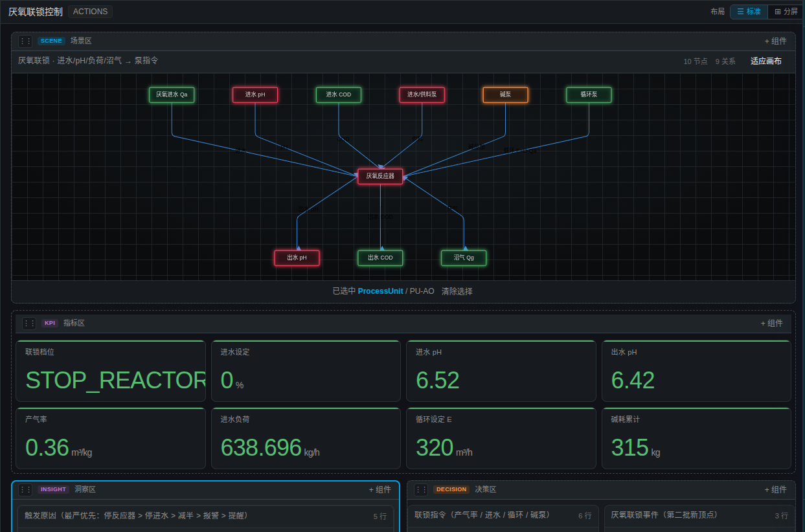Viewport: 805px width, 532px height.
Task: Select the 循环泵 node
Action: click(x=589, y=94)
